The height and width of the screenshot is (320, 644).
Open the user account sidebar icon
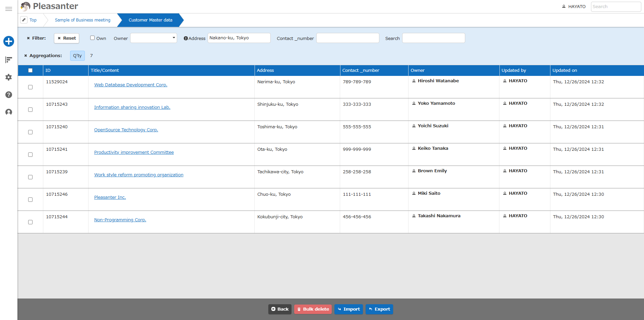click(x=9, y=112)
